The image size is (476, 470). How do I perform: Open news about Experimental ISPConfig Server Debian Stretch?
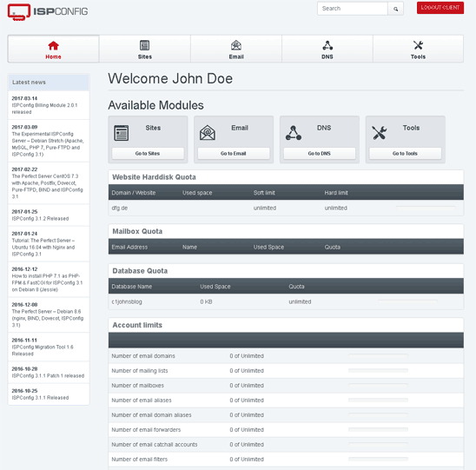point(49,141)
